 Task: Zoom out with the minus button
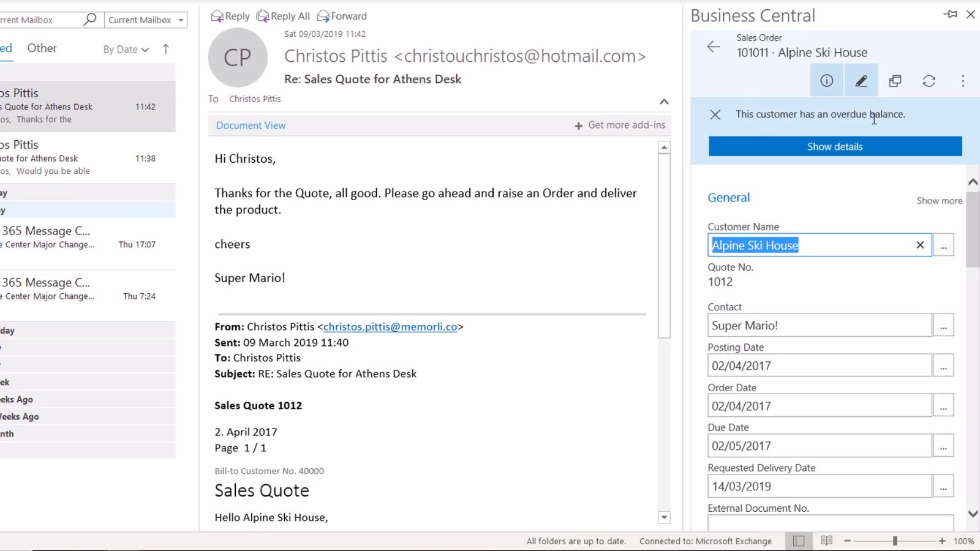pyautogui.click(x=847, y=541)
